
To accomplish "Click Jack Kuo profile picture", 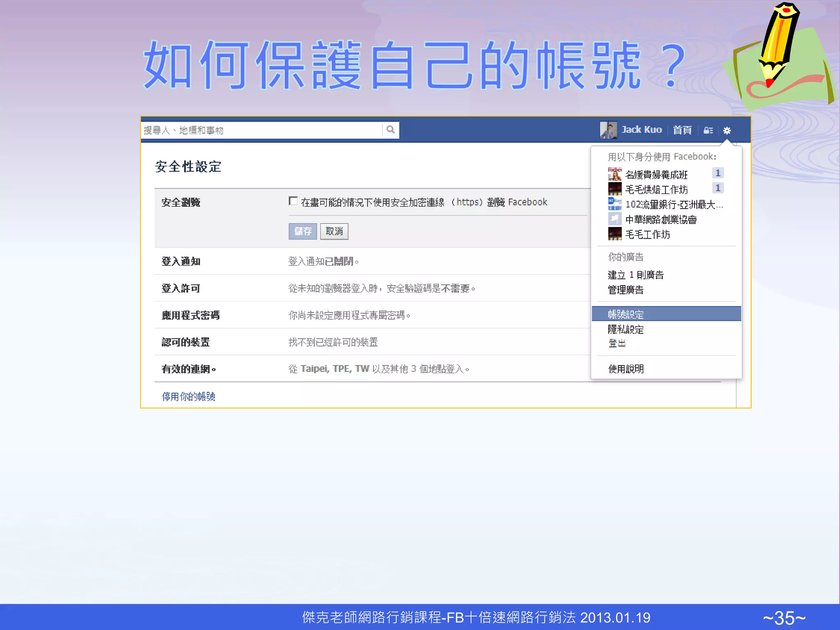I will pyautogui.click(x=608, y=130).
